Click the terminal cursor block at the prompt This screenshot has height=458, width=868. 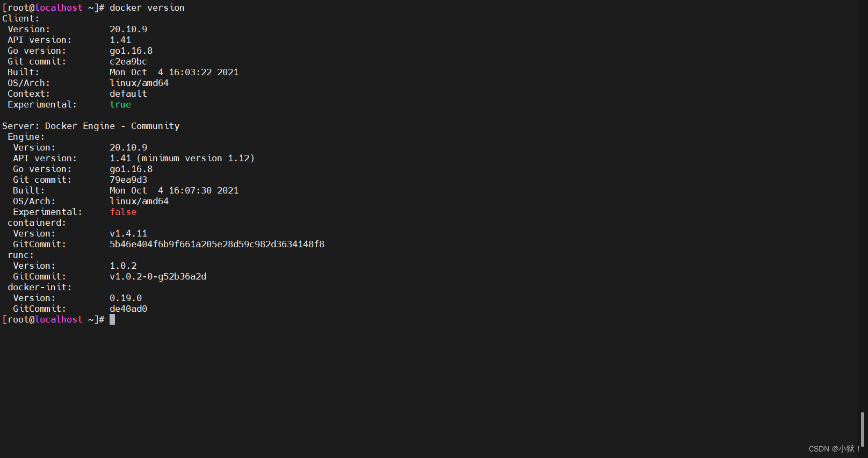[112, 319]
